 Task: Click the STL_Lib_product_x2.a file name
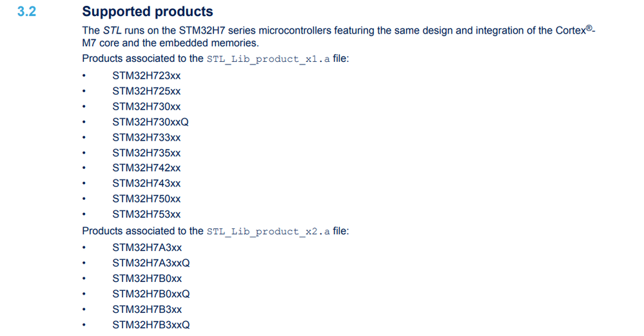coord(268,232)
